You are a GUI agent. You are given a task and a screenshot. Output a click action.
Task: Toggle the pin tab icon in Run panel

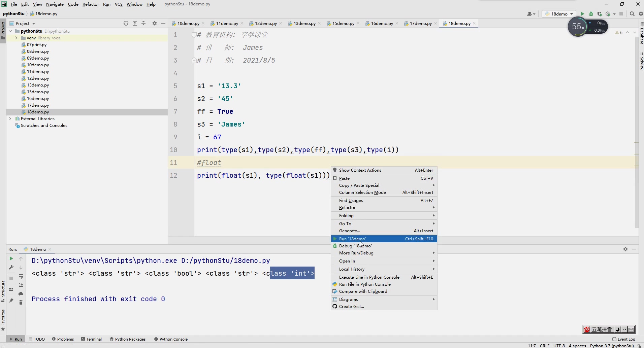tap(11, 300)
